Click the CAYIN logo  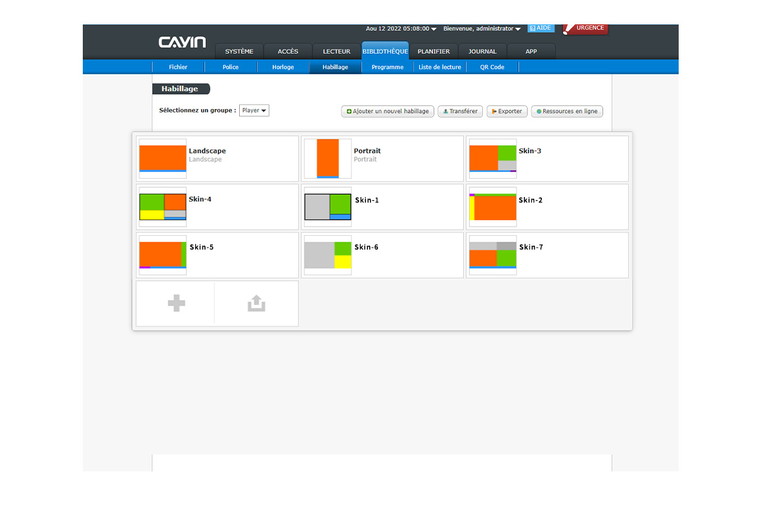(x=182, y=43)
